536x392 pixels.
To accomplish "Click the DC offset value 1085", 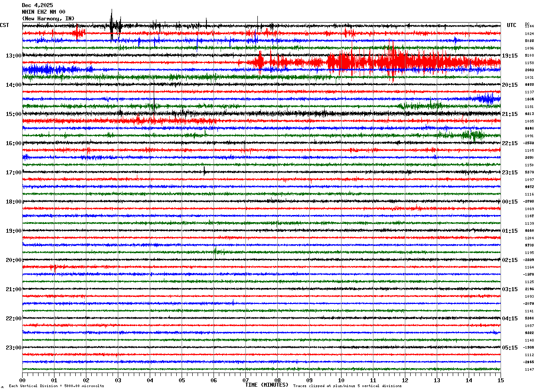I will (529, 121).
